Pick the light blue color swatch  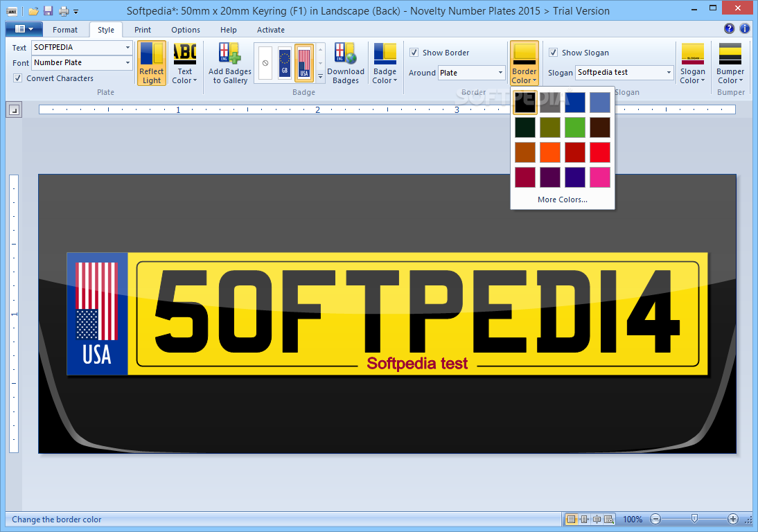click(x=600, y=103)
